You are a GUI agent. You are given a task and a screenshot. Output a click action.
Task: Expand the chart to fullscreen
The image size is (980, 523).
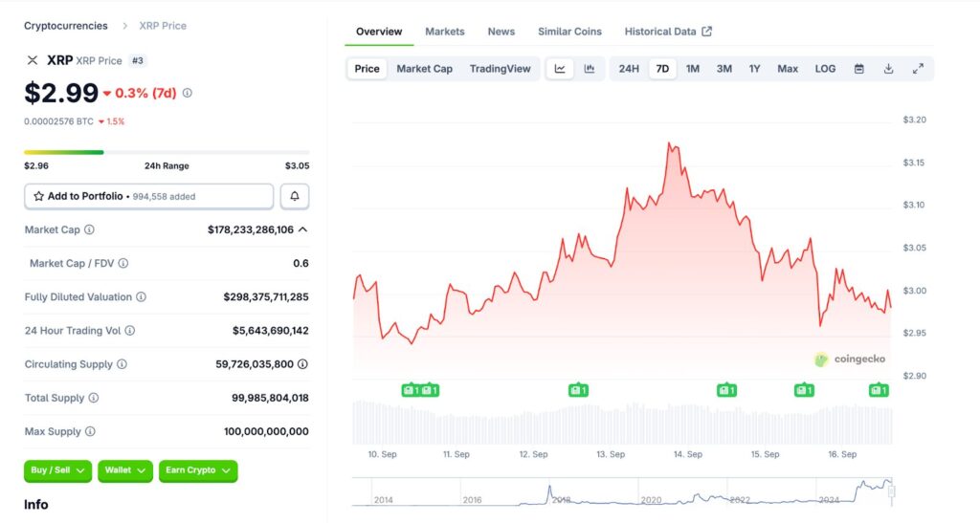(918, 69)
